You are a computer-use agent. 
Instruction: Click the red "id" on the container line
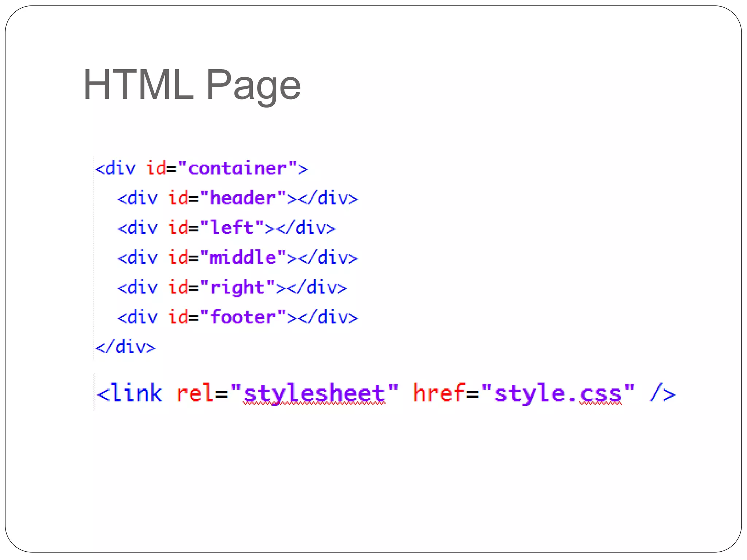[156, 168]
